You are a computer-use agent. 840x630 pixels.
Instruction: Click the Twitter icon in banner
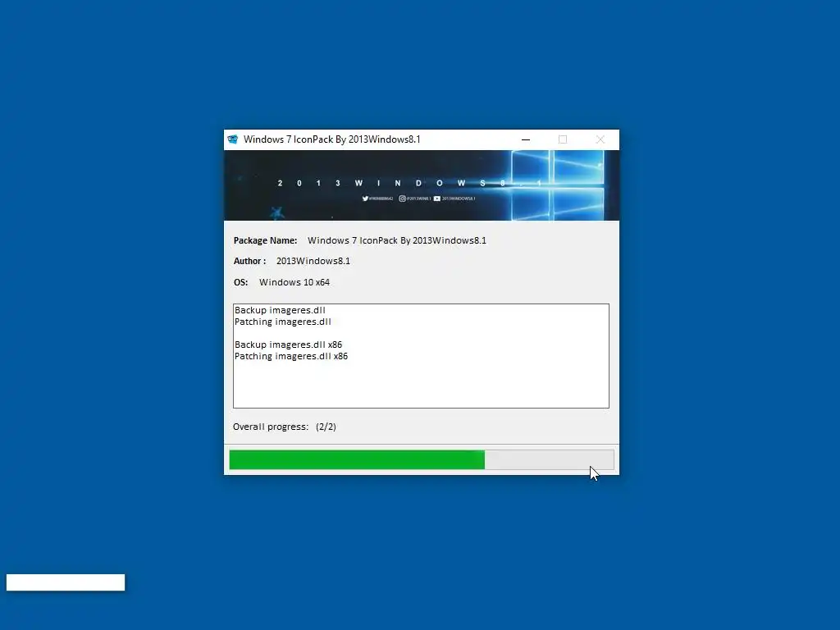pos(365,199)
